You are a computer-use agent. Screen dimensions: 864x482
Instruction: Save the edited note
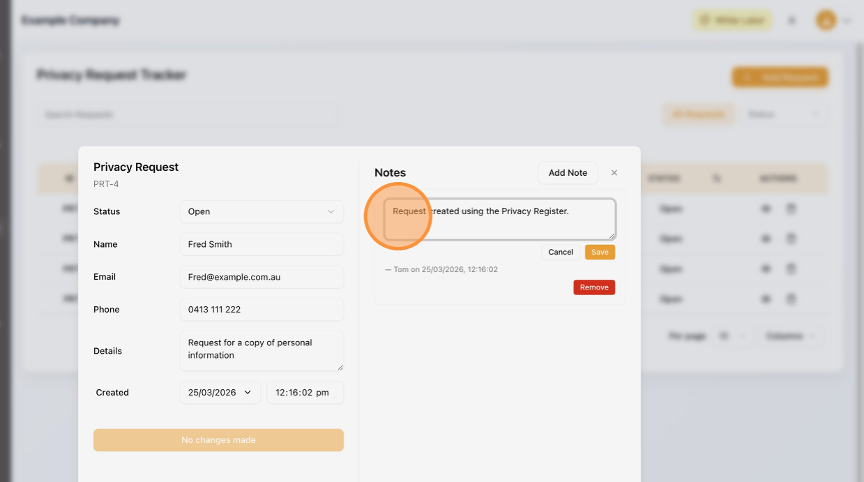[x=600, y=252]
